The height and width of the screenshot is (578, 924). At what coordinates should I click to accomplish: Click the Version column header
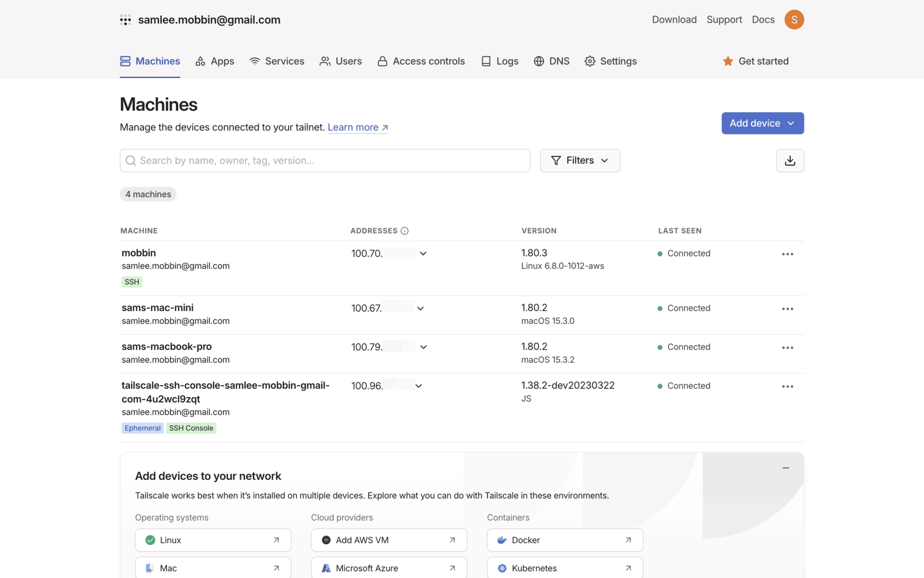click(539, 231)
